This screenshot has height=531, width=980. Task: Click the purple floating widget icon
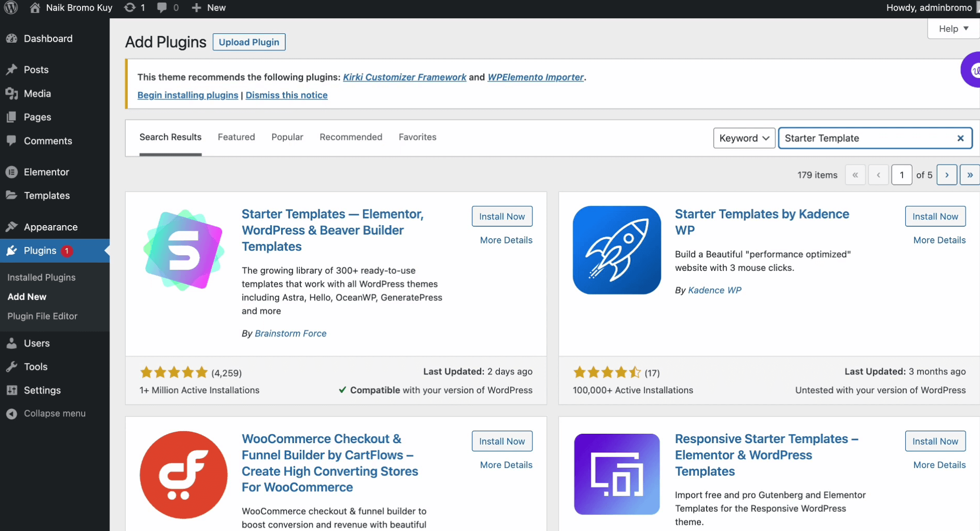click(971, 70)
